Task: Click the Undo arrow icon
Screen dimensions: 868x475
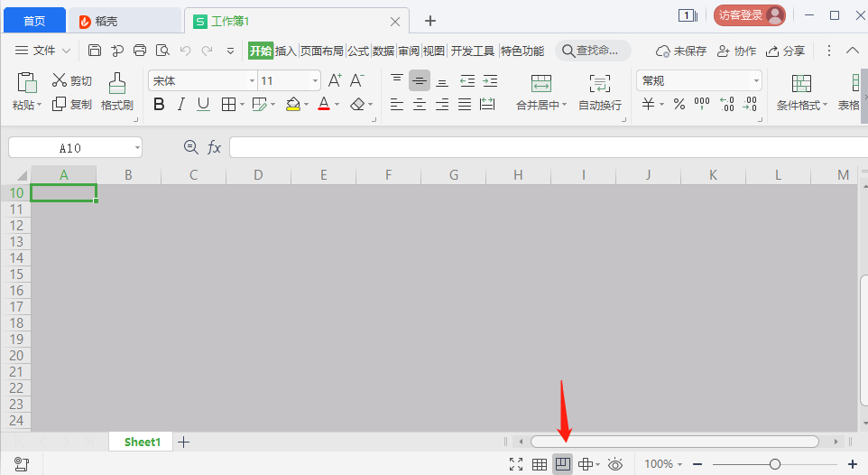Action: 185,51
